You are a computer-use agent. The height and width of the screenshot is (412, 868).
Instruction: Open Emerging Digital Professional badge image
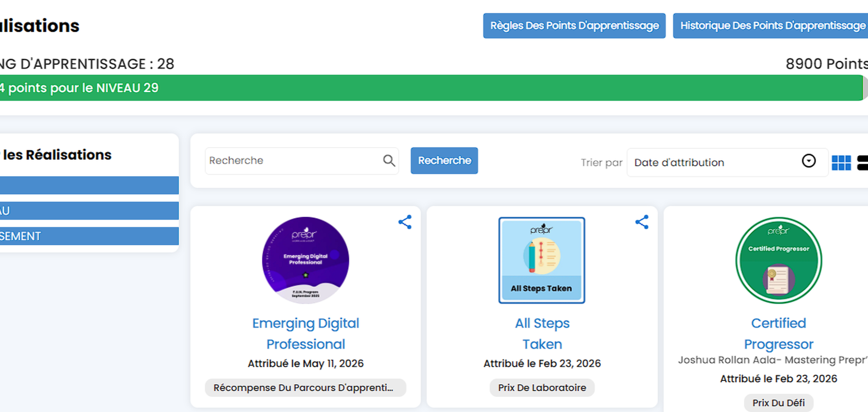305,260
